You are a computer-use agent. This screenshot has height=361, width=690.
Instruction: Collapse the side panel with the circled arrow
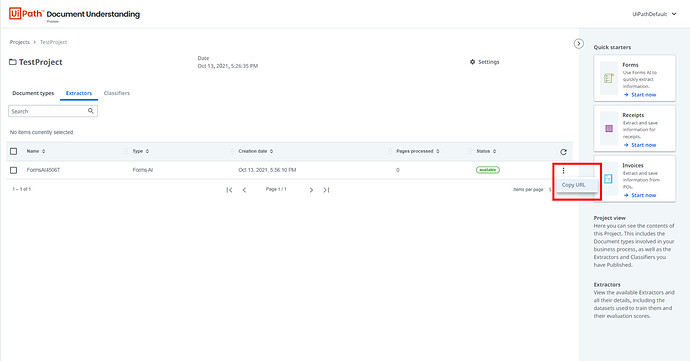pyautogui.click(x=579, y=44)
